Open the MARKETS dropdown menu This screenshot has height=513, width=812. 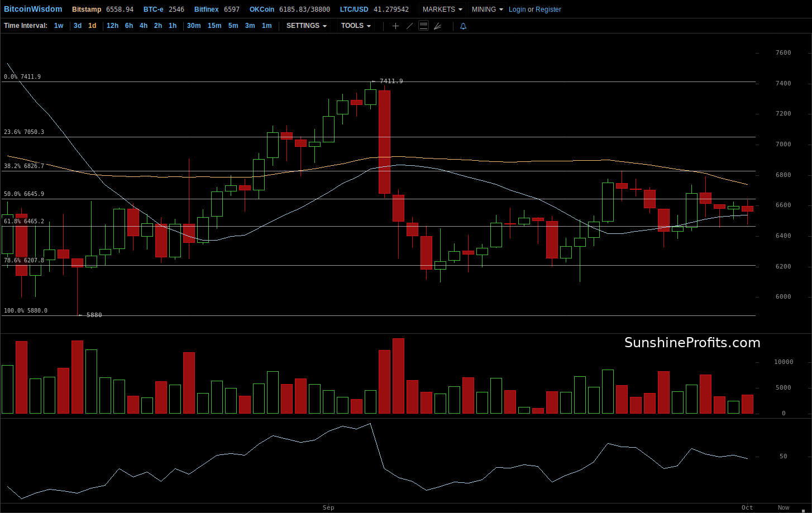442,9
